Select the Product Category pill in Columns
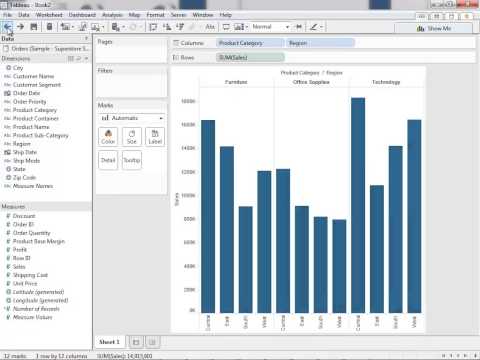 [250, 43]
